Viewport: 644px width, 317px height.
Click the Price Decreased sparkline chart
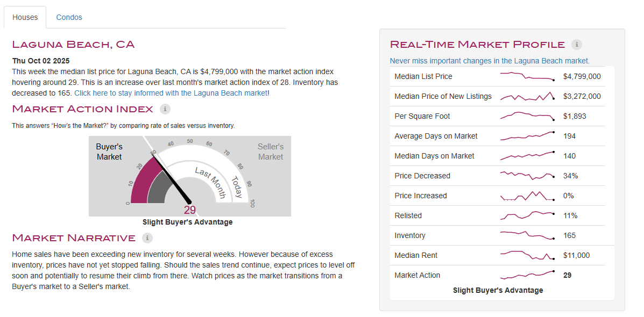pyautogui.click(x=527, y=176)
